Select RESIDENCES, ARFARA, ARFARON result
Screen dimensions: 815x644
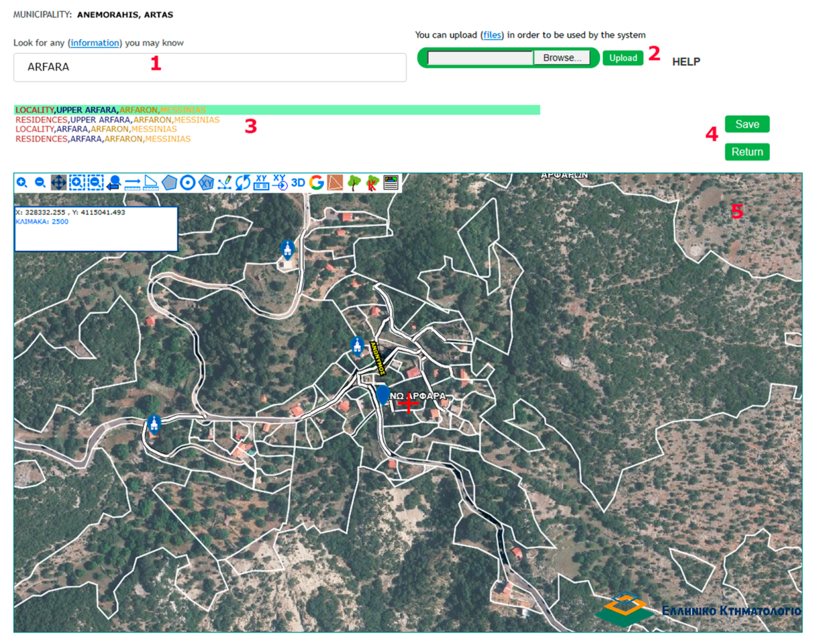(103, 139)
